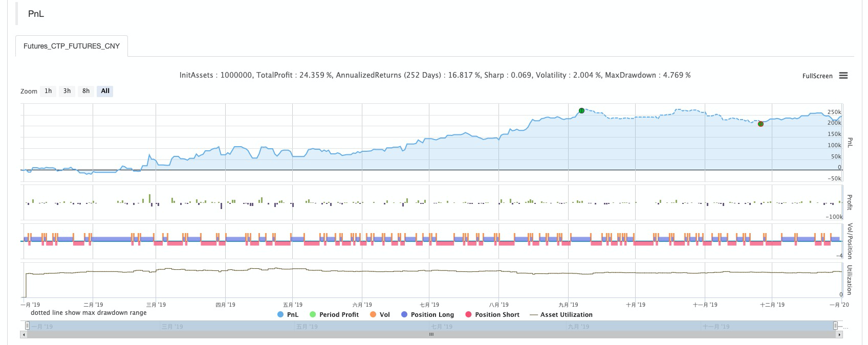Click the right navigator range handle

835,326
